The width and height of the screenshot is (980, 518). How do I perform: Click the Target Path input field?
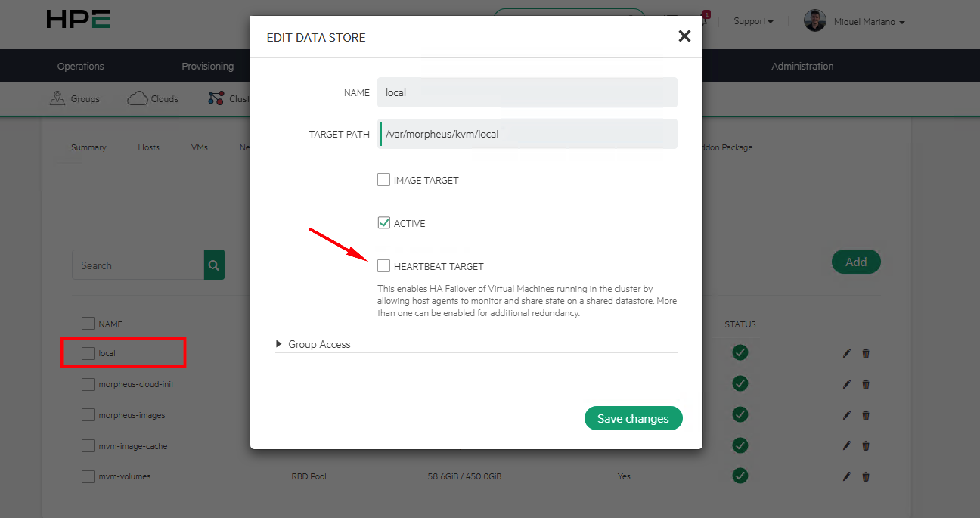pyautogui.click(x=528, y=134)
